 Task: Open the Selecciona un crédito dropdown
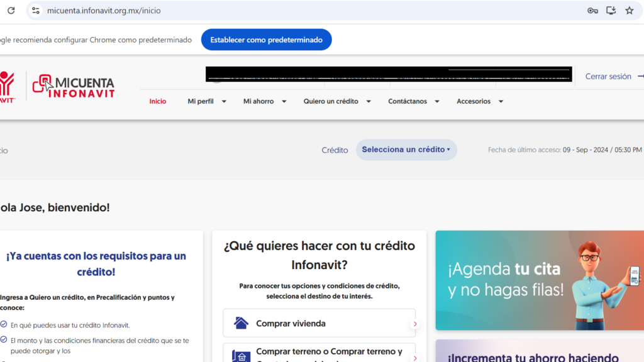pyautogui.click(x=406, y=150)
